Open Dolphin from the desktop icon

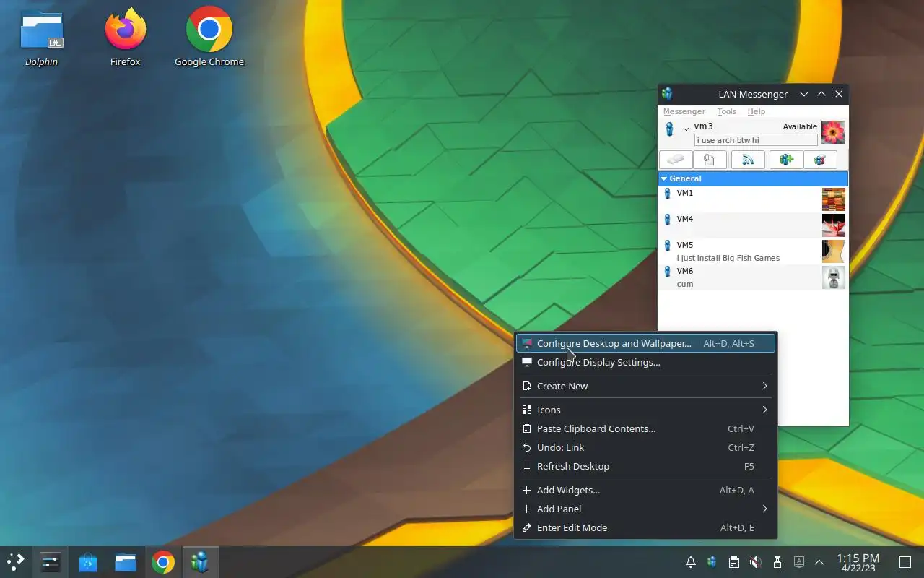pyautogui.click(x=41, y=37)
